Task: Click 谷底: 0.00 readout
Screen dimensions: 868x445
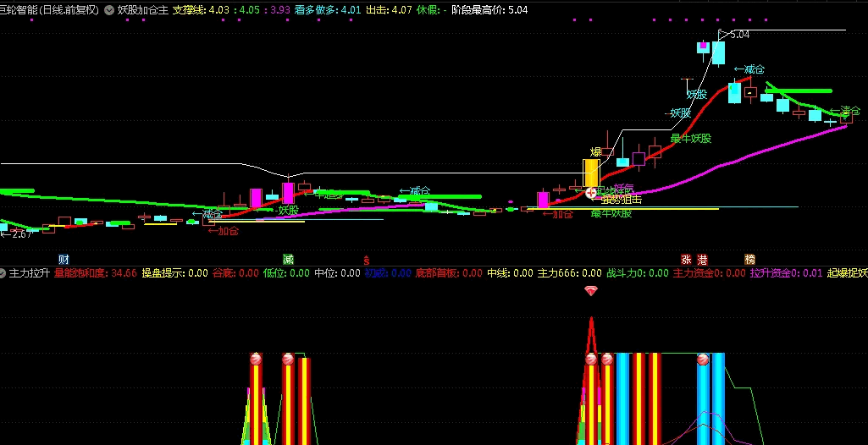Action: tap(235, 272)
